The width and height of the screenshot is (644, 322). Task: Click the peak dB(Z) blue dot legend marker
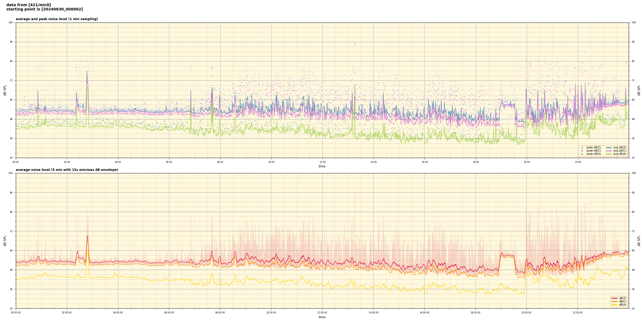click(582, 148)
